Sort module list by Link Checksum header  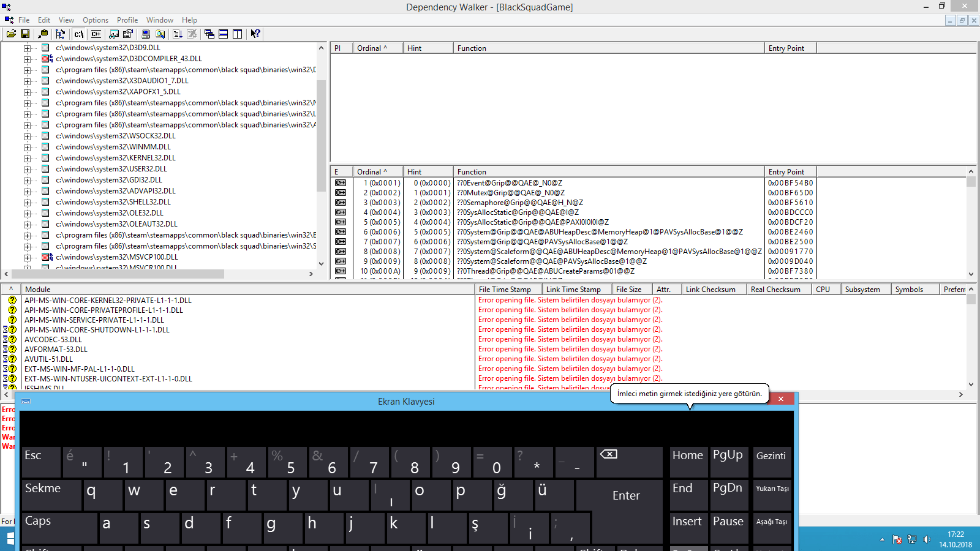(x=714, y=290)
